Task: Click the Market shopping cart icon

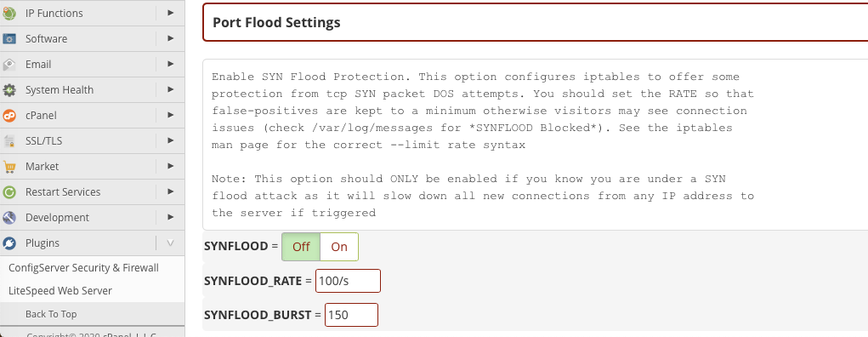Action: (9, 166)
